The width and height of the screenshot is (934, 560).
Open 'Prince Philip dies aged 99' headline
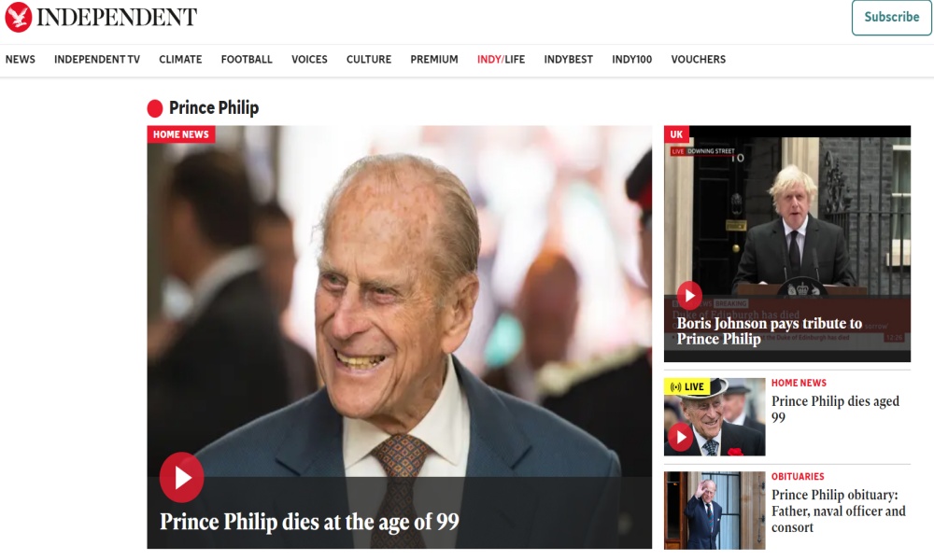pos(835,410)
